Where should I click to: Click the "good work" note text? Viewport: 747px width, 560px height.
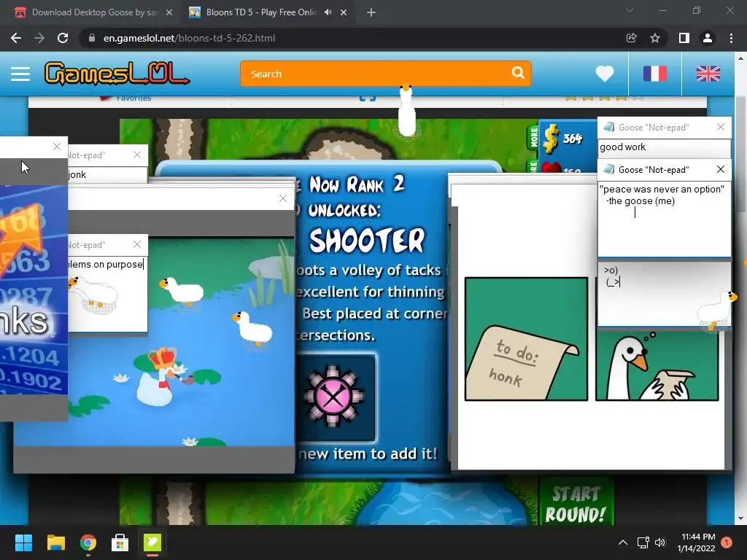pyautogui.click(x=623, y=147)
